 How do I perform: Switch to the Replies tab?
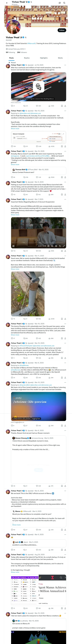27,58
